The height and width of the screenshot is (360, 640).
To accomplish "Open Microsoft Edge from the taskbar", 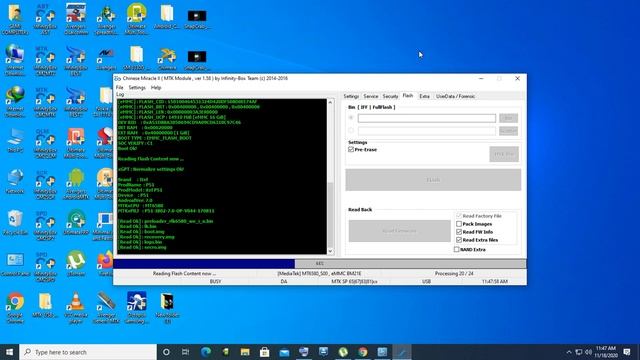I will tap(206, 352).
